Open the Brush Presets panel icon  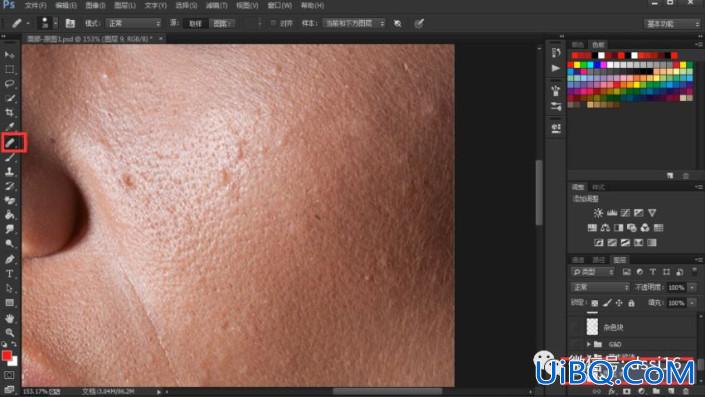click(556, 107)
